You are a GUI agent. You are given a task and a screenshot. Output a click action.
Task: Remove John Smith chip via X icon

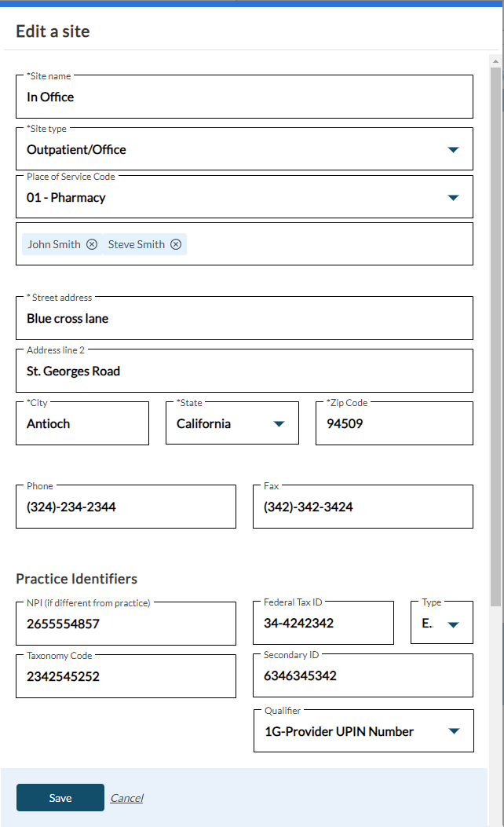click(x=92, y=244)
